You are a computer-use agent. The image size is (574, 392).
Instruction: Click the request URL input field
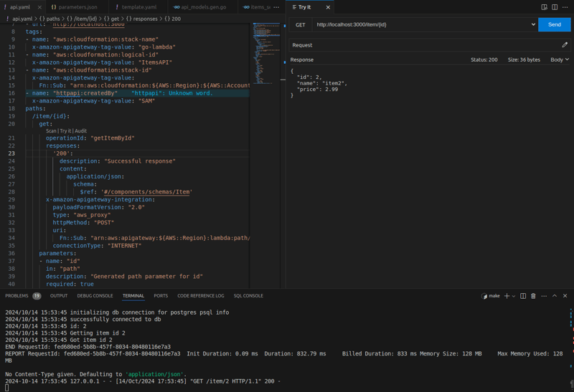point(421,24)
